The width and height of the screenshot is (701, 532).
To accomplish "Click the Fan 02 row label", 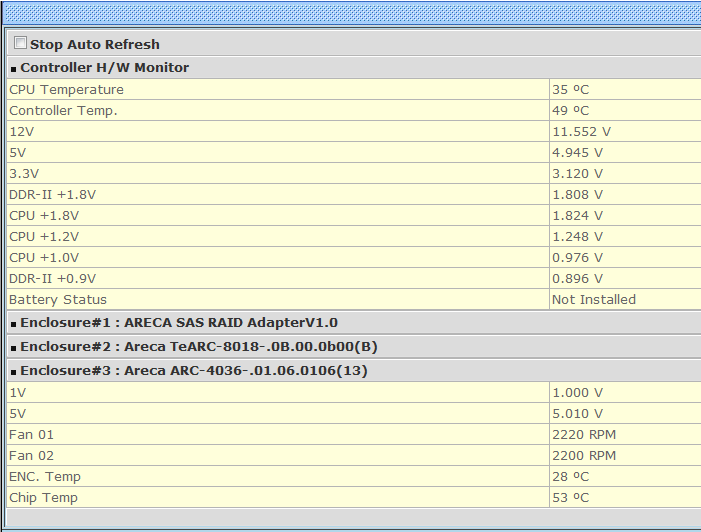I will click(31, 455).
